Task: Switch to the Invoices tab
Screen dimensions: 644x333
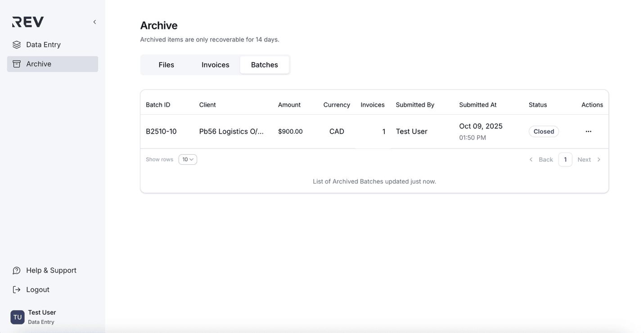Action: tap(215, 64)
